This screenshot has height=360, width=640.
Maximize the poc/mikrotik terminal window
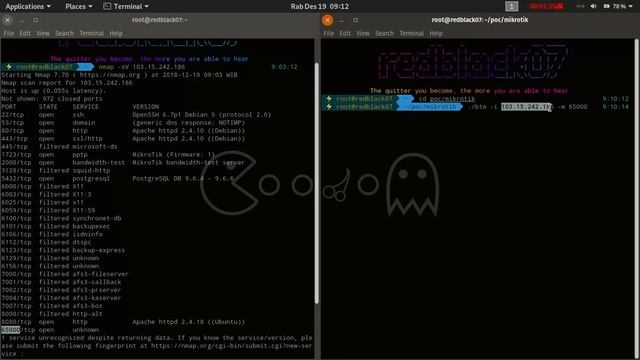356,20
